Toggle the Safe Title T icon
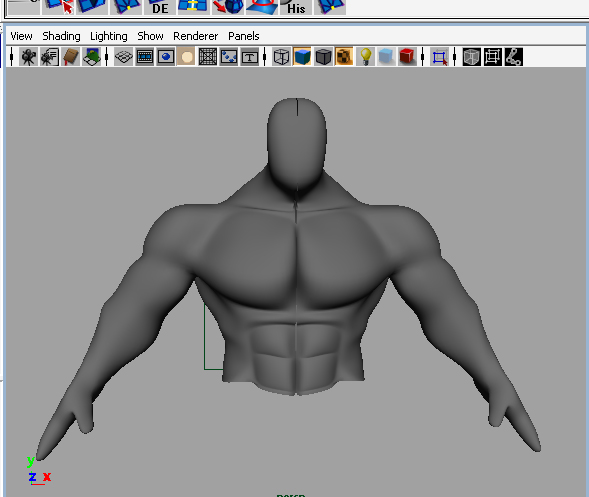The width and height of the screenshot is (589, 497). pos(250,57)
